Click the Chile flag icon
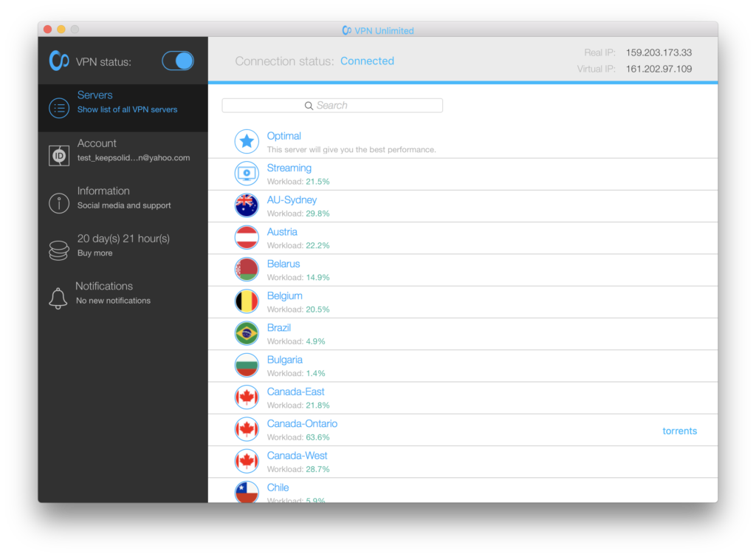The image size is (756, 557). tap(247, 492)
